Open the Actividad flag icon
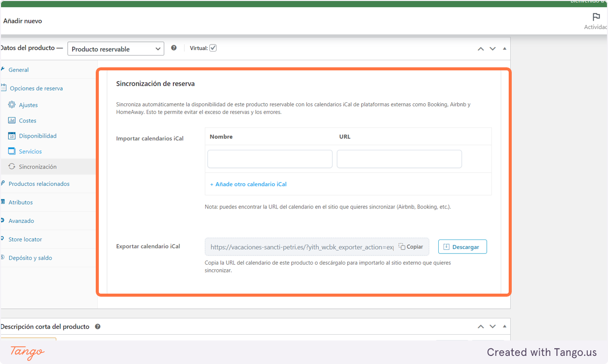Screen dimensions: 608x364 (x=596, y=17)
